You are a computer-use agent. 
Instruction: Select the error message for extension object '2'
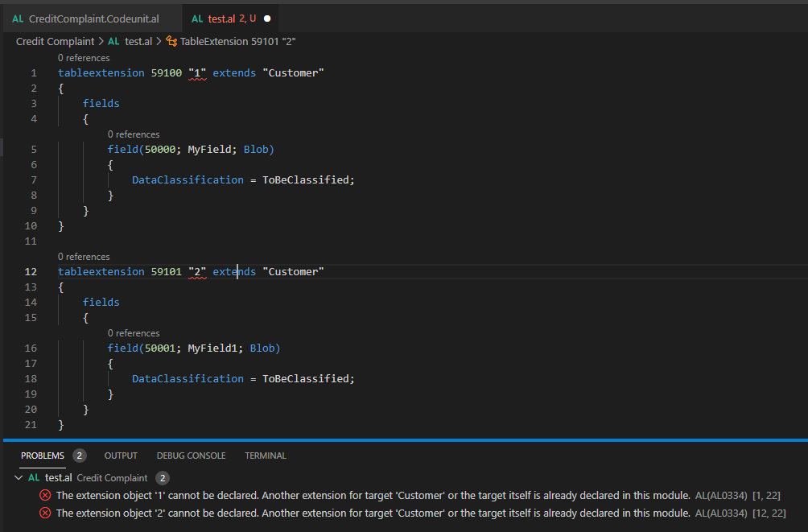pyautogui.click(x=373, y=513)
